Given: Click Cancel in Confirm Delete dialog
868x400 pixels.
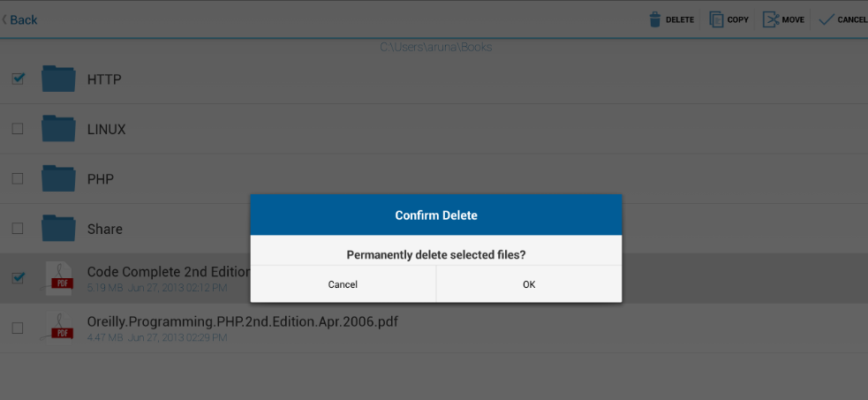Looking at the screenshot, I should [x=343, y=284].
